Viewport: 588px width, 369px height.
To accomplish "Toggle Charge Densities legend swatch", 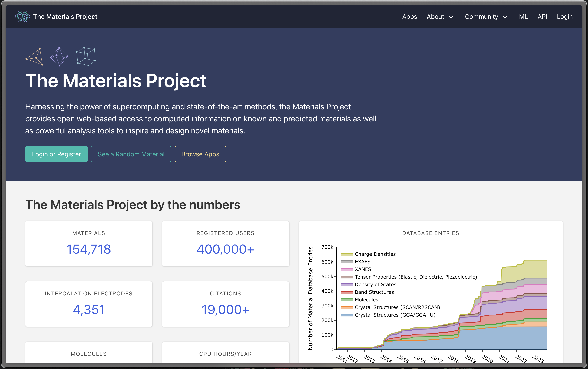I will click(347, 254).
